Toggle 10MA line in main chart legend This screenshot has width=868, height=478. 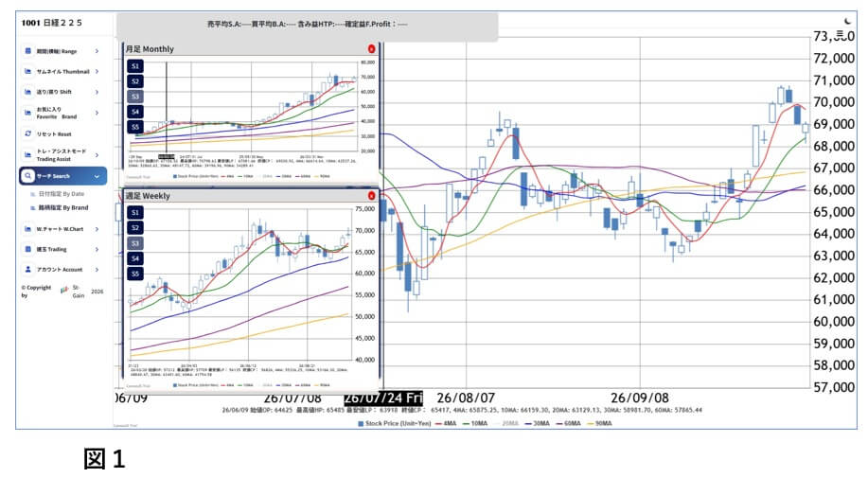coord(474,423)
